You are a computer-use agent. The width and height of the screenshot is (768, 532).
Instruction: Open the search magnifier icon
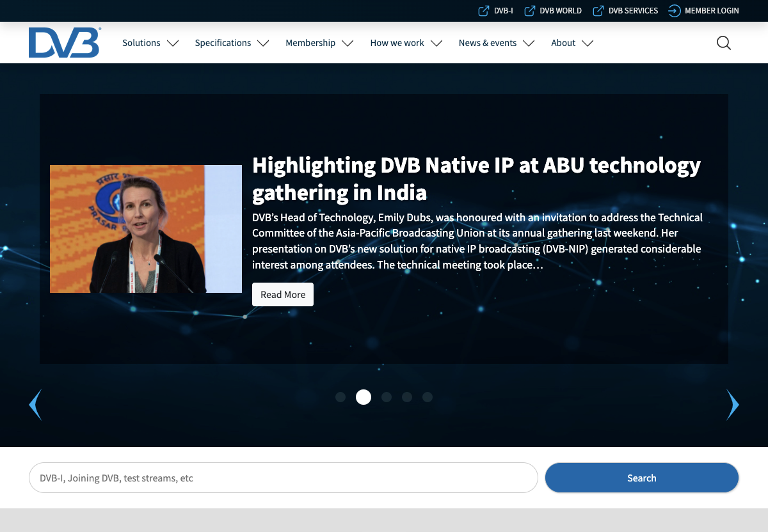click(x=723, y=42)
